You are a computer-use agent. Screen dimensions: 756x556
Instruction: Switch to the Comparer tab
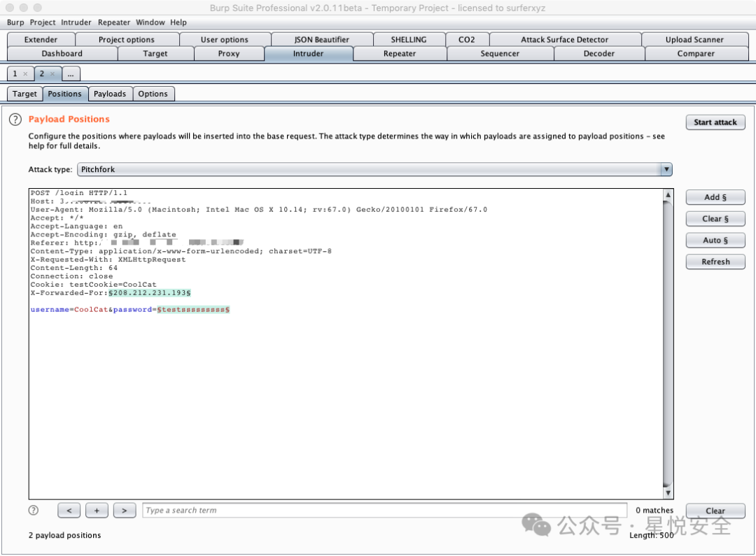696,53
